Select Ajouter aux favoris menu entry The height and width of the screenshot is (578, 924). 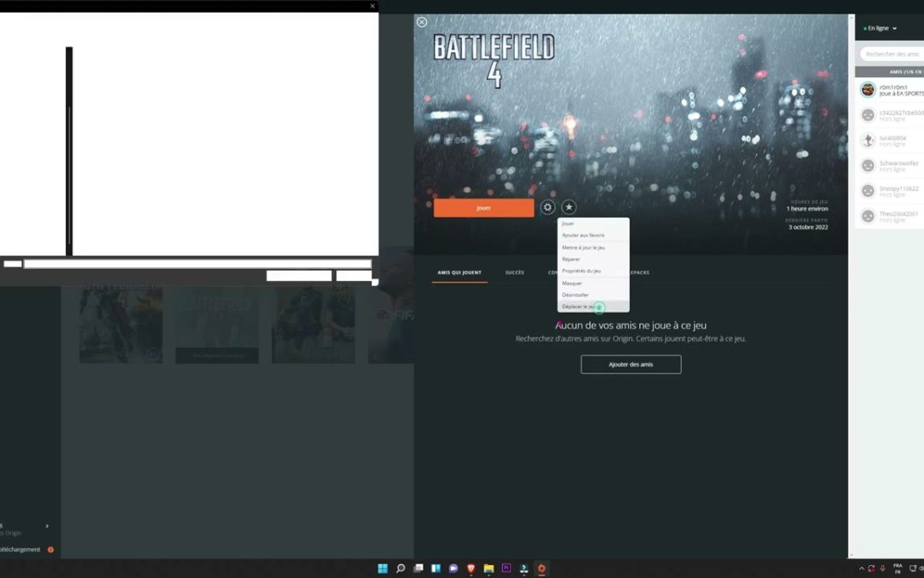594,235
